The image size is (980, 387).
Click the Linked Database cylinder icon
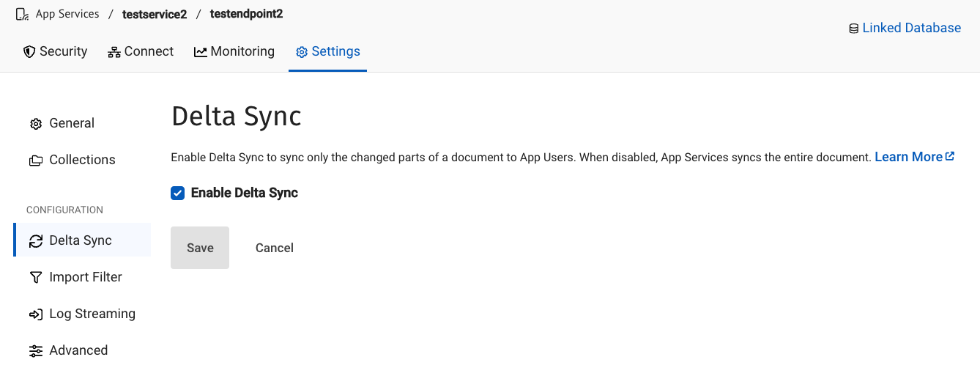click(x=853, y=29)
